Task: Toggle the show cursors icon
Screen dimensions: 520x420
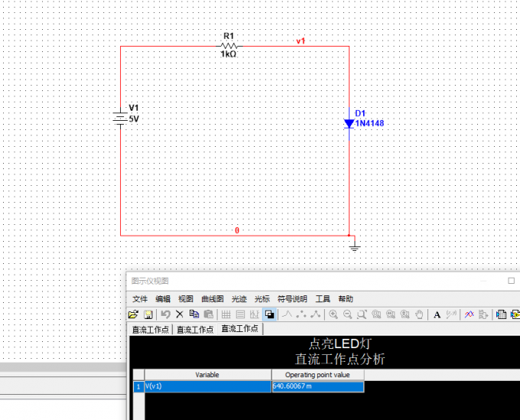Action: pyautogui.click(x=255, y=314)
